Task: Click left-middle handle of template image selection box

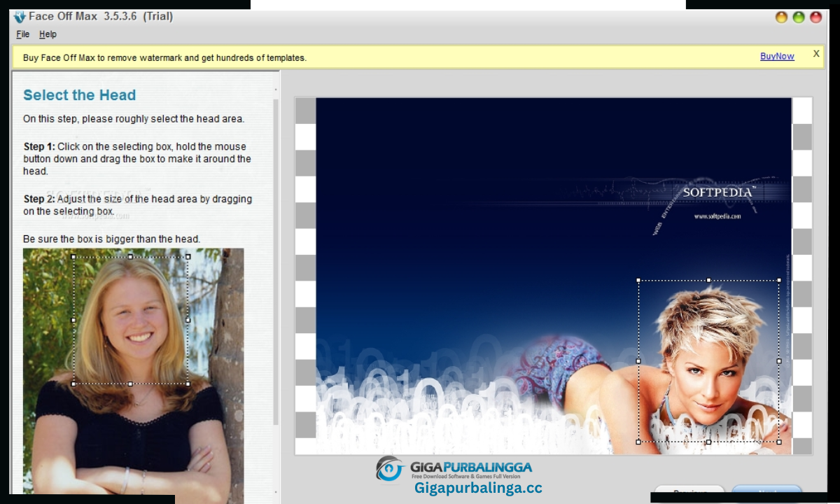Action: pos(638,361)
